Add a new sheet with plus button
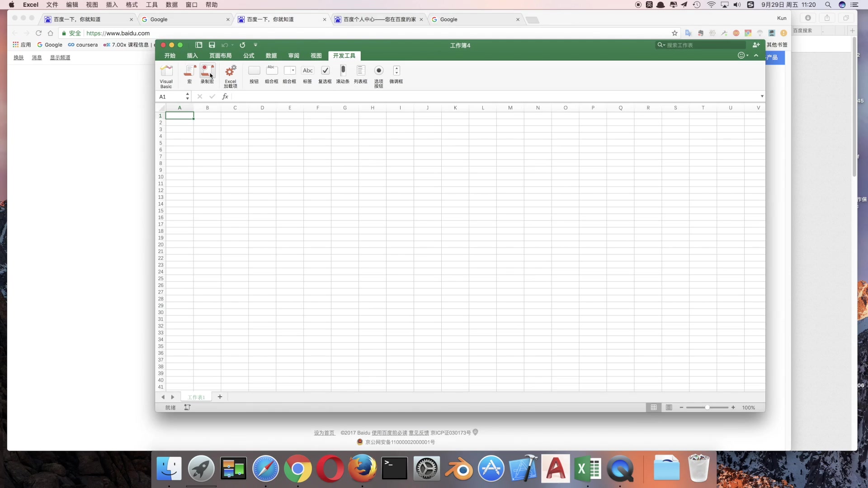 point(220,397)
